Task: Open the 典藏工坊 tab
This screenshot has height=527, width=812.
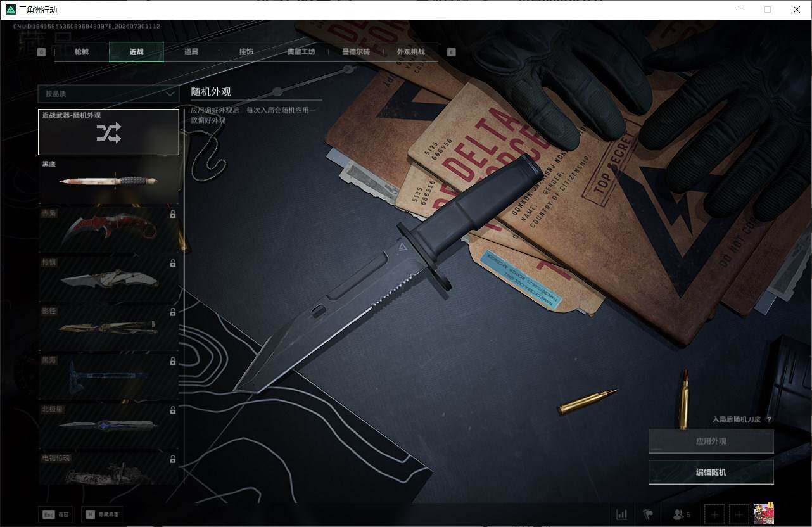Action: (301, 52)
